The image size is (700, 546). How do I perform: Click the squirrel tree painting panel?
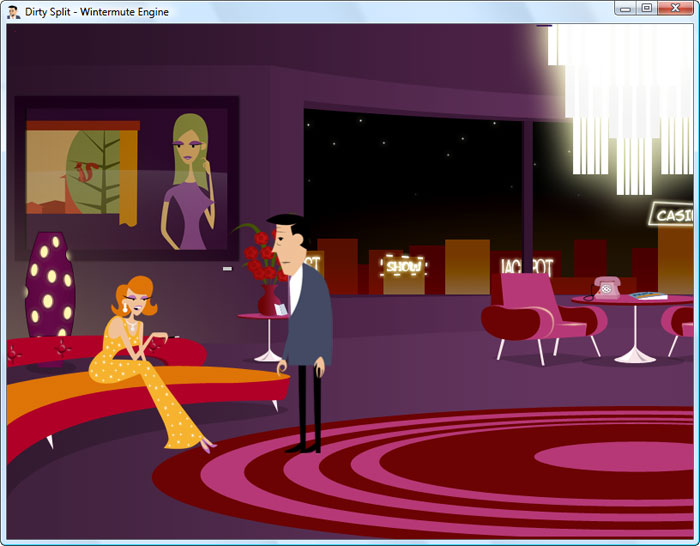click(83, 170)
